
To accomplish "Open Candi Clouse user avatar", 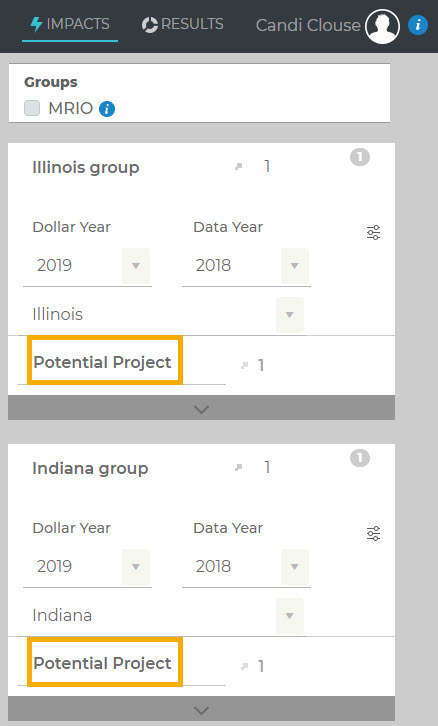I will pos(382,26).
